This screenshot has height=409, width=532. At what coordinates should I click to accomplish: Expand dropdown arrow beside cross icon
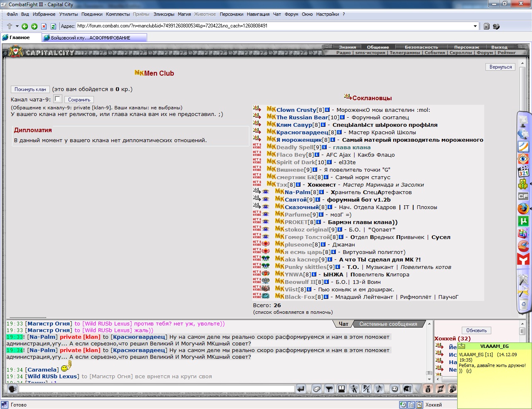coord(17,26)
